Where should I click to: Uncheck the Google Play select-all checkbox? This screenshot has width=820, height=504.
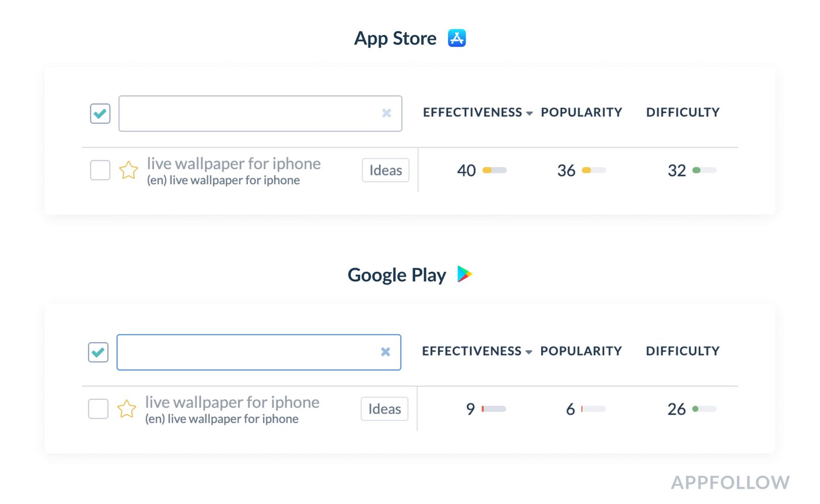pos(98,352)
